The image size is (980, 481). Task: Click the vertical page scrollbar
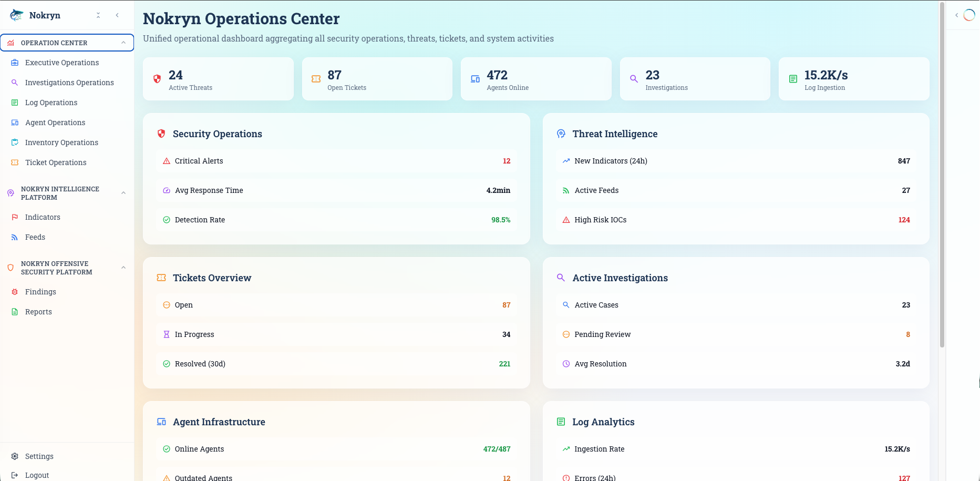pyautogui.click(x=942, y=173)
